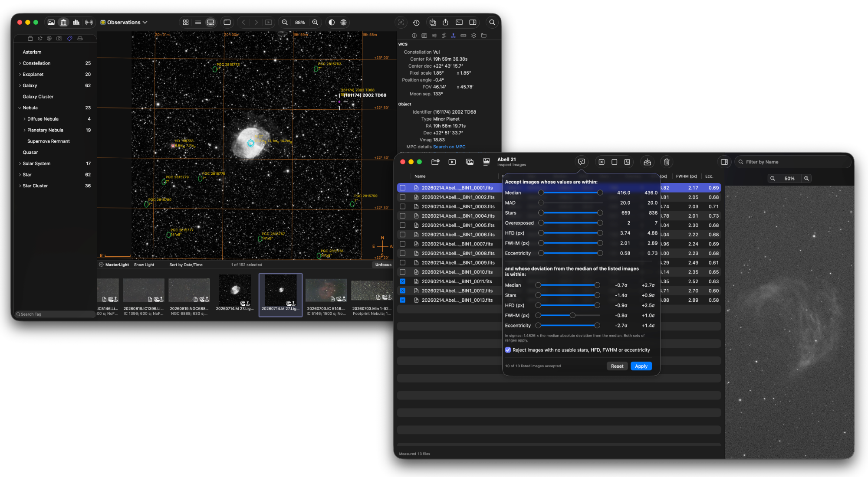Click the globe overlay icon in the toolbar
Screen dimensions: 868x477
tap(344, 22)
